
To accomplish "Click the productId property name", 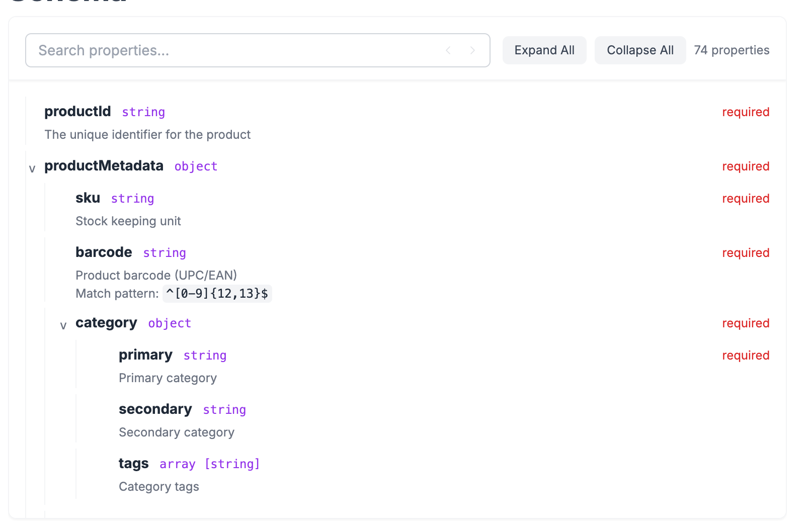I will coord(77,111).
